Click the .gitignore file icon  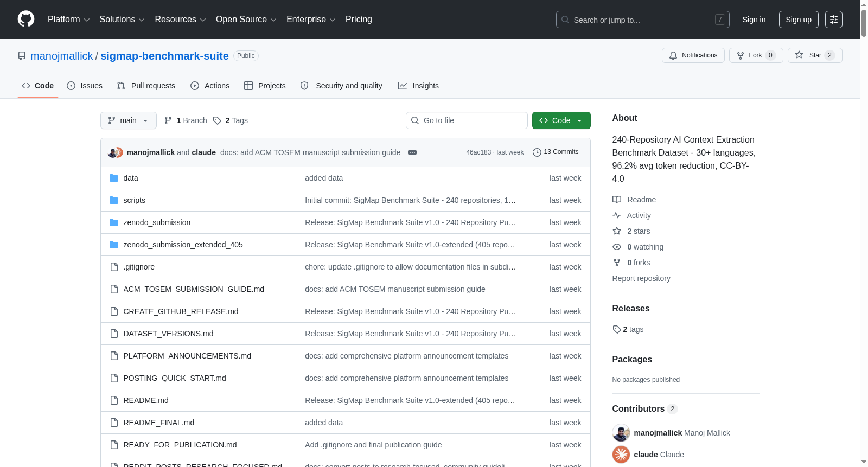click(114, 267)
